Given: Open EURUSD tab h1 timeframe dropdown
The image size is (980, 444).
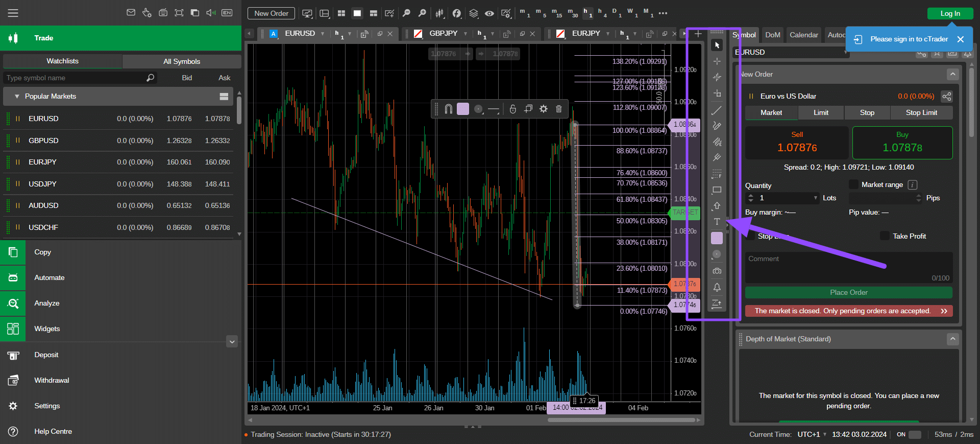Looking at the screenshot, I should pyautogui.click(x=350, y=34).
